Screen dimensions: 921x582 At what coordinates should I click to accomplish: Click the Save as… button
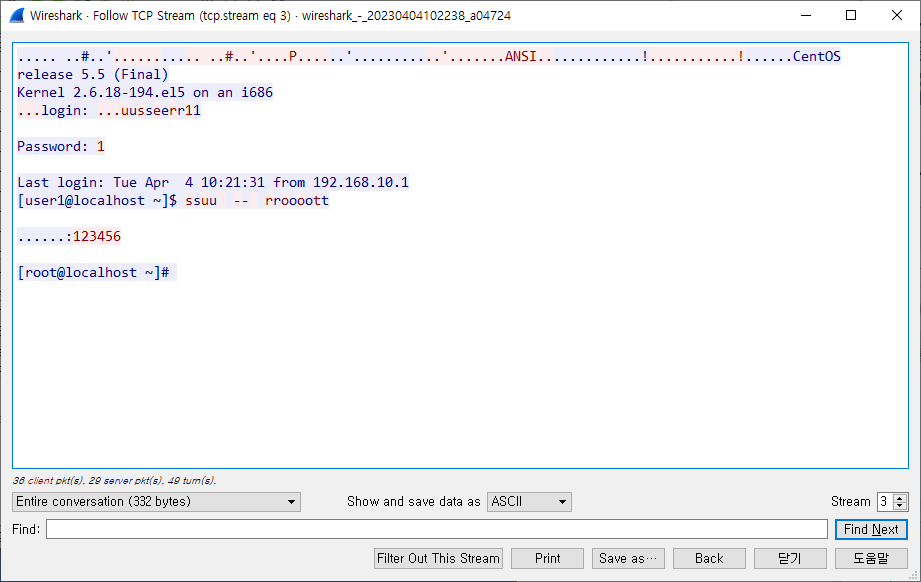click(628, 559)
